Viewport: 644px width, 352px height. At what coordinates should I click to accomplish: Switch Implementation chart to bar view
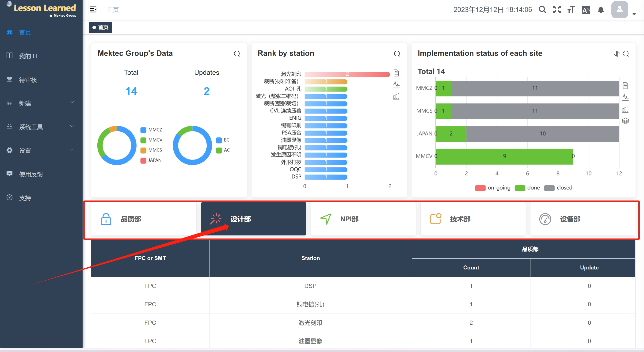(x=625, y=109)
